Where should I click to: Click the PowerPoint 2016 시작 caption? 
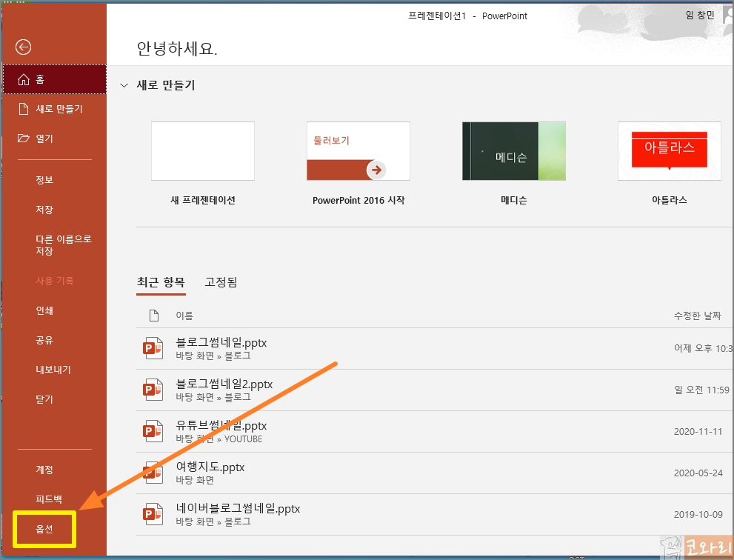click(358, 201)
